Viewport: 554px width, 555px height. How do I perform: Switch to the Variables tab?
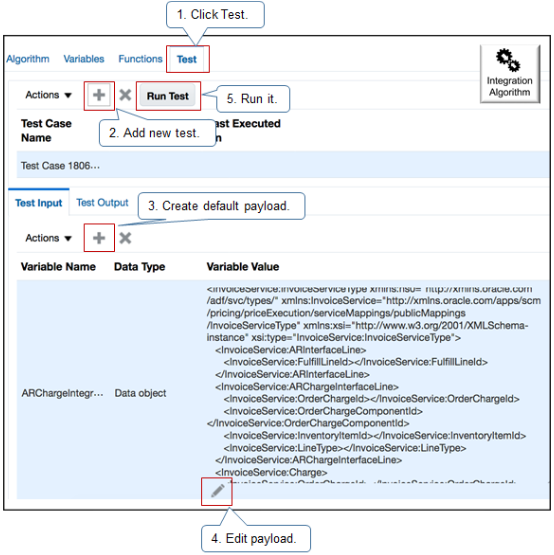(x=84, y=59)
